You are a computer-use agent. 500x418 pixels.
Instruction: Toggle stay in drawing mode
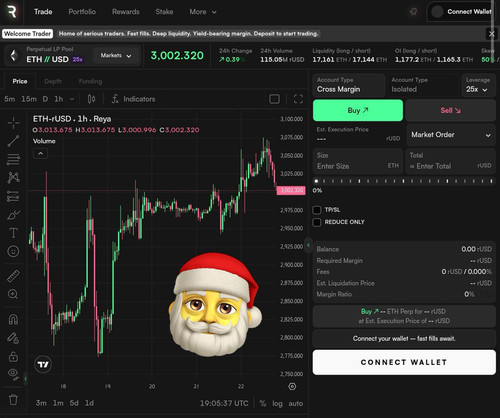(13, 338)
